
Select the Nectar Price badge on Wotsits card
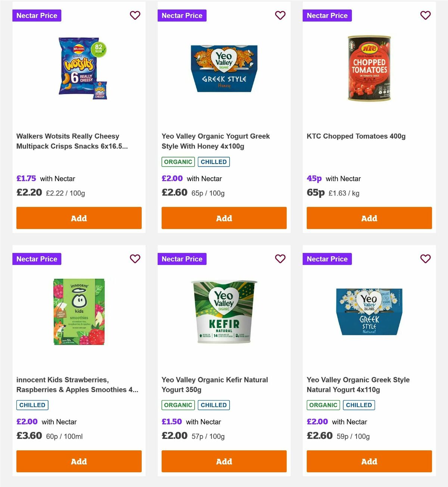37,15
